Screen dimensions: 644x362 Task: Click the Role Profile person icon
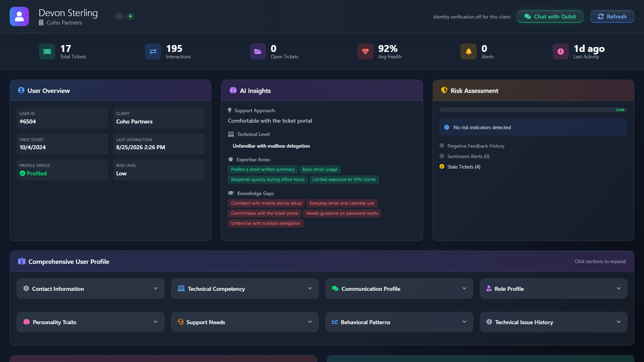click(x=489, y=288)
